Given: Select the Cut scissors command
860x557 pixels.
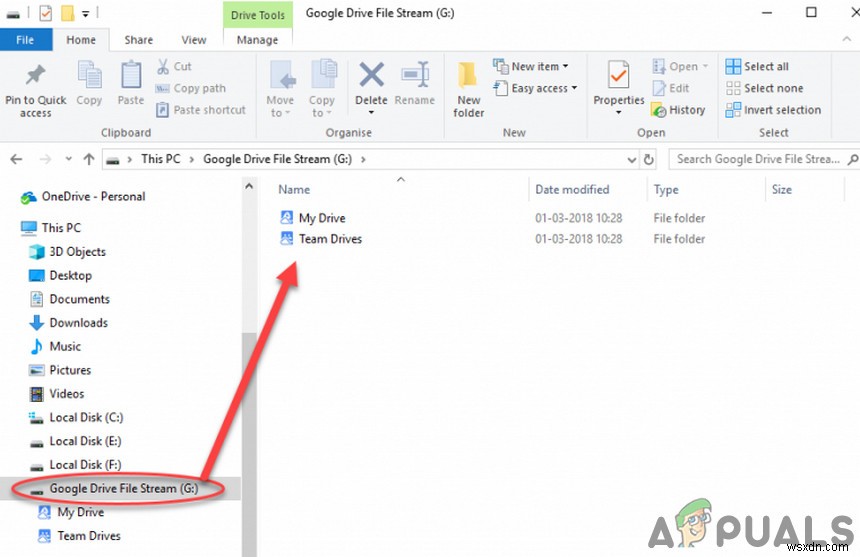Looking at the screenshot, I should click(174, 66).
